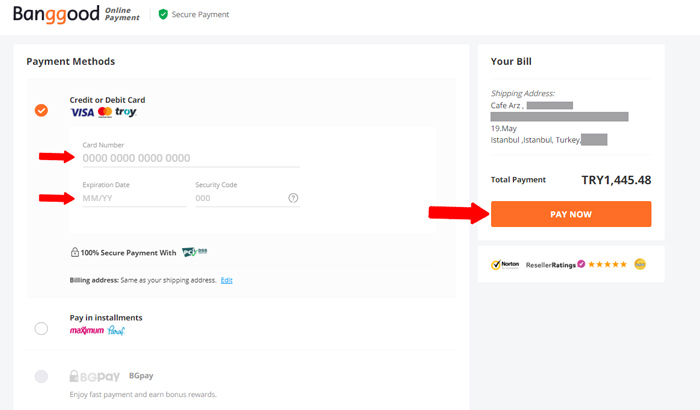Select Credit or Debit Card radio button
This screenshot has height=410, width=700.
point(41,110)
